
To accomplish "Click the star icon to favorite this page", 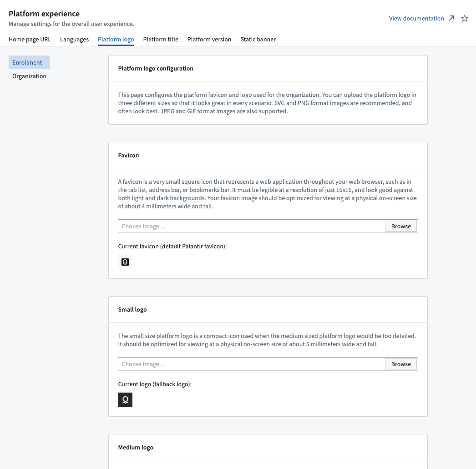I will click(465, 18).
